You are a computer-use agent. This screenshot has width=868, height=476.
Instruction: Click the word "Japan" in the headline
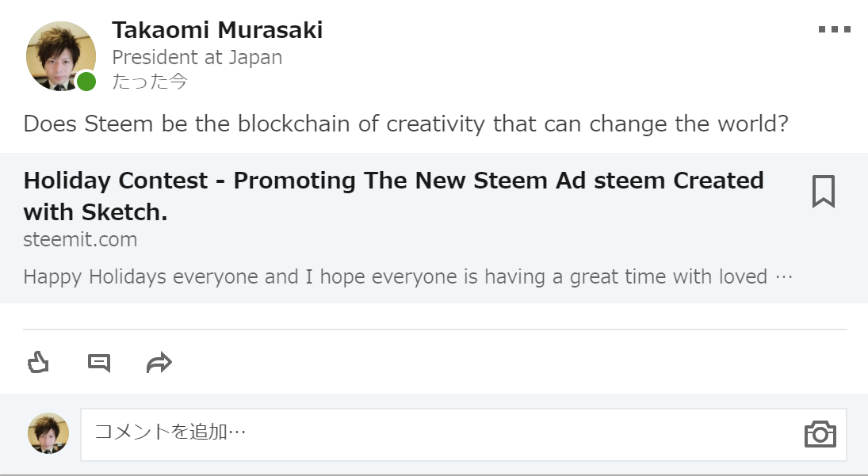(x=254, y=57)
